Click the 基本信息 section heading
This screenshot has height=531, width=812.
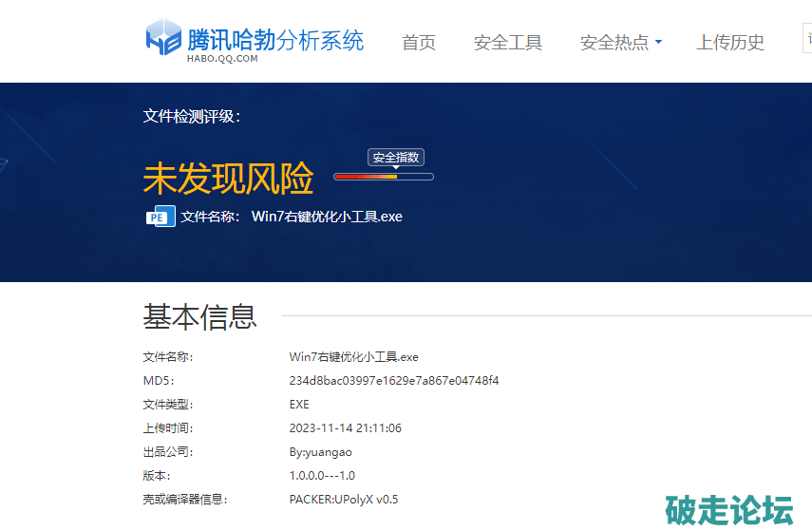pos(199,316)
